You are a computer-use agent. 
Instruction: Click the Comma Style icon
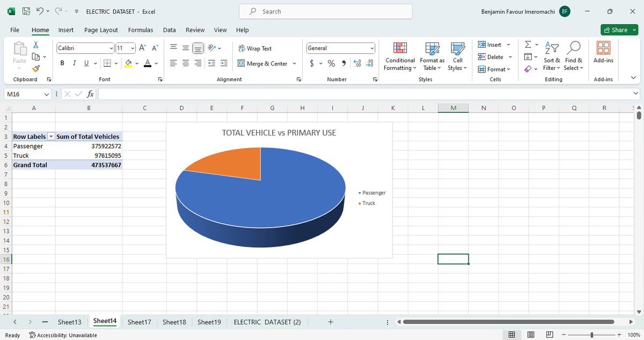[343, 63]
